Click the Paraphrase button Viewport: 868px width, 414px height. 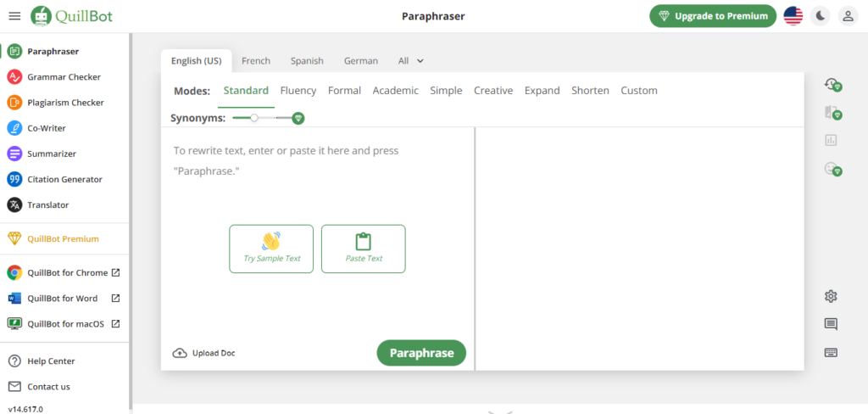point(421,353)
